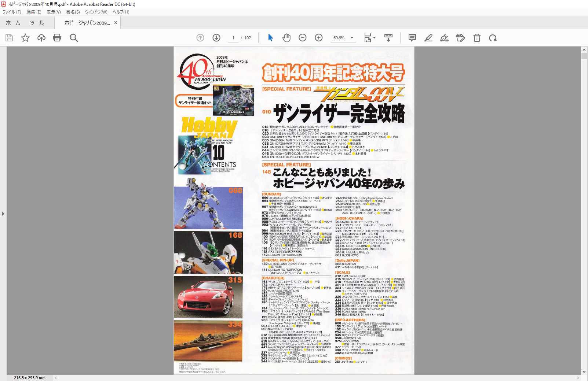Image resolution: width=588 pixels, height=381 pixels.
Task: Open the 編集 menu
Action: point(34,12)
